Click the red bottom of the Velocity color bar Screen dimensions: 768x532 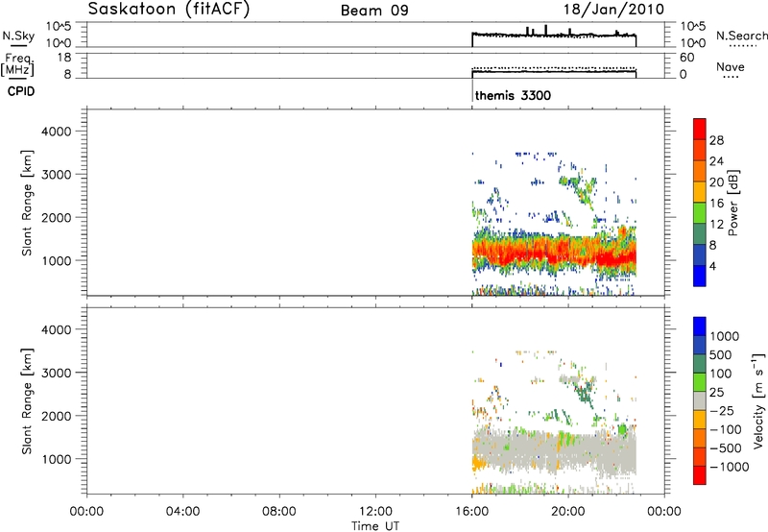700,475
